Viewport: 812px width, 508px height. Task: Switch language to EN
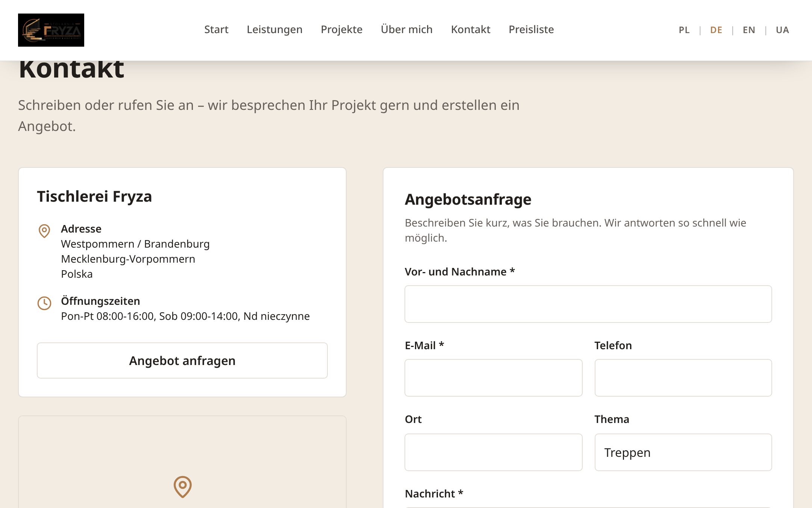coord(749,30)
